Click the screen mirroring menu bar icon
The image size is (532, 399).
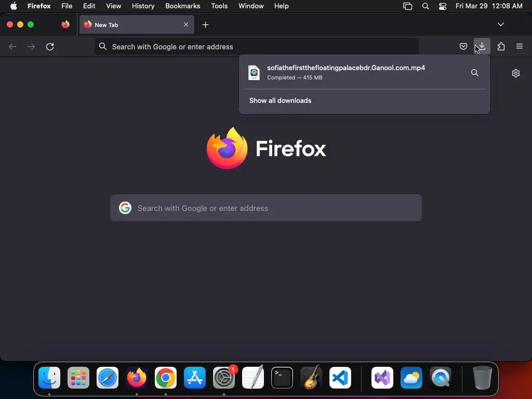(x=407, y=6)
